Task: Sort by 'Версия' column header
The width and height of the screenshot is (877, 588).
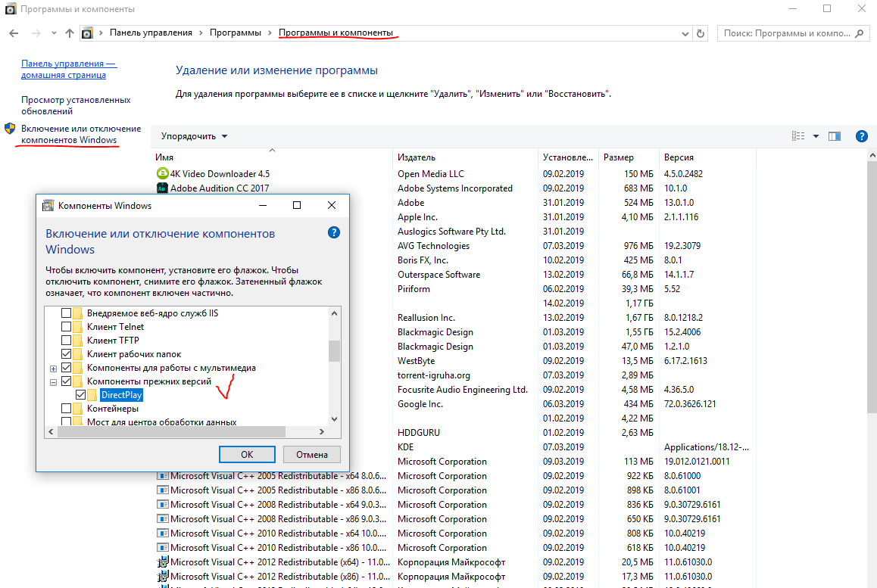Action: [707, 157]
